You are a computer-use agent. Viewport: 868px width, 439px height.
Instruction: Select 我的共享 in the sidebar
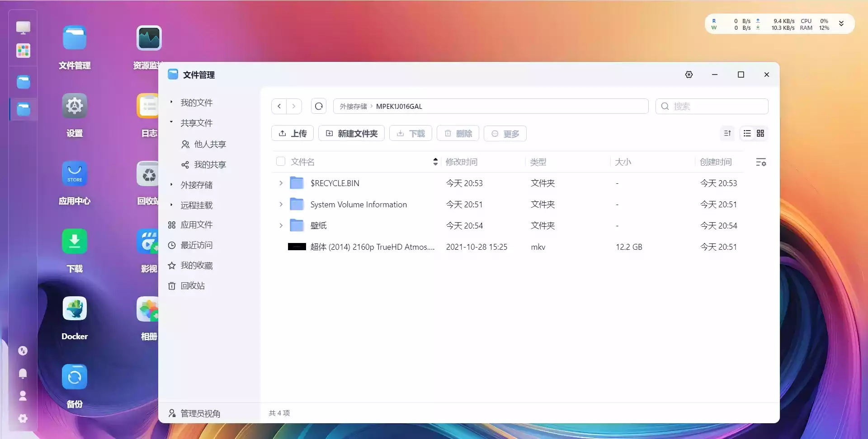pyautogui.click(x=209, y=165)
